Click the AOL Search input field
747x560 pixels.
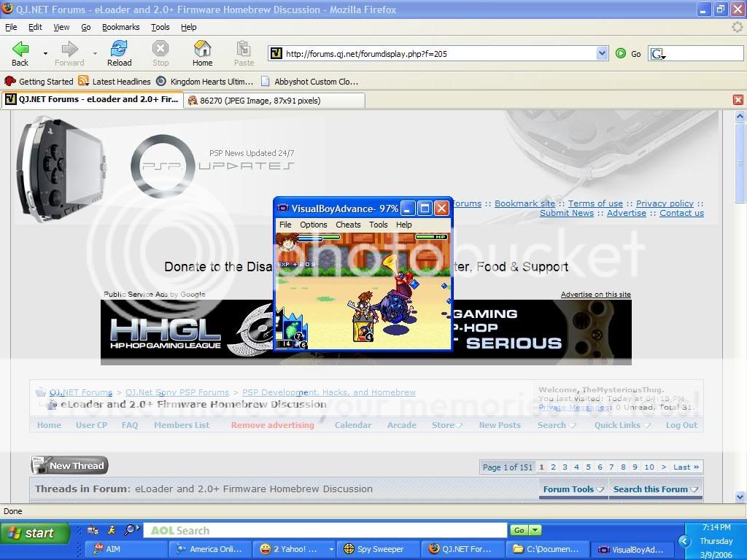(325, 531)
